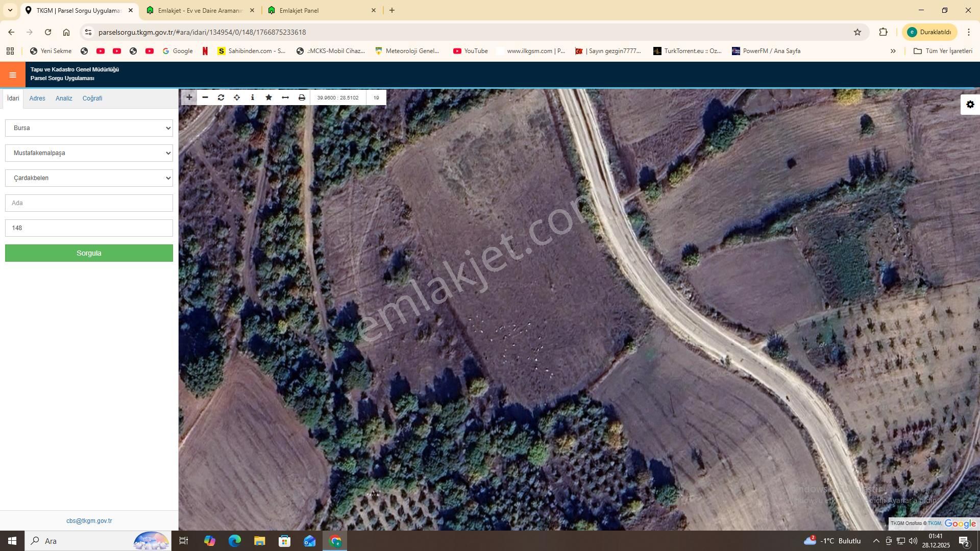
Task: Bookmark this page with star icon
Action: coord(857,32)
